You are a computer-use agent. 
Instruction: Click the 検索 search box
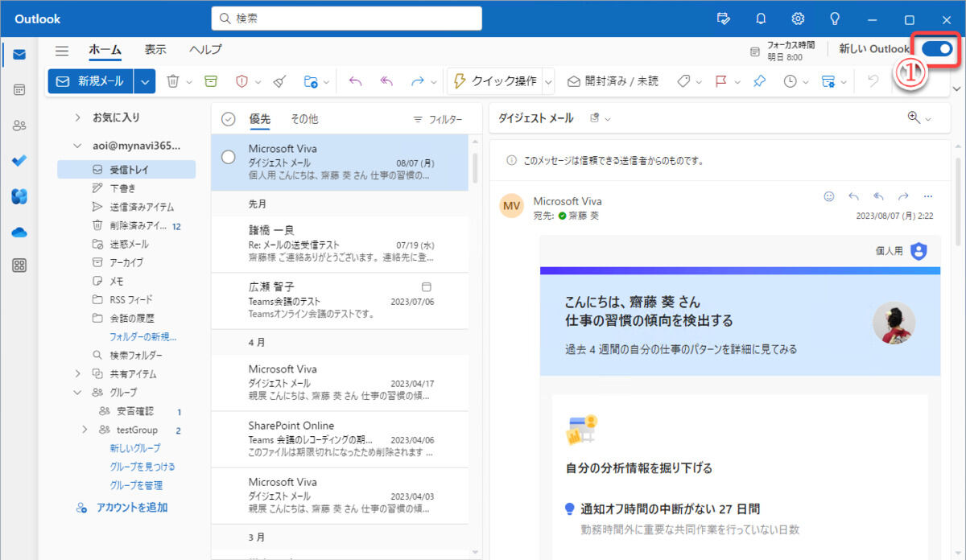(347, 19)
